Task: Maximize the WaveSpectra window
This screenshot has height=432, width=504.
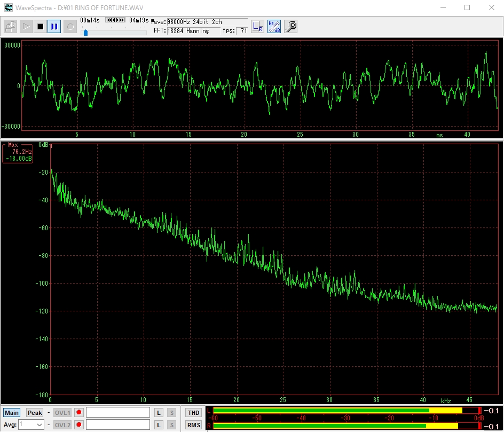Action: click(x=467, y=7)
